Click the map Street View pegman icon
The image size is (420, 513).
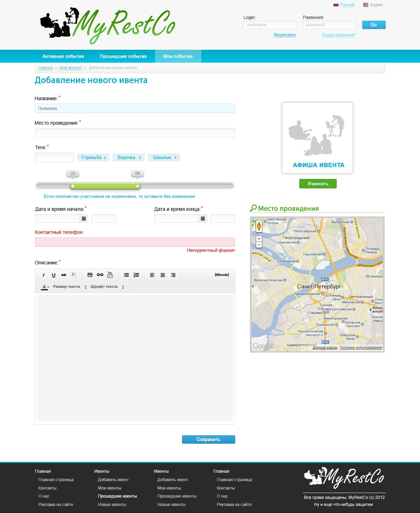(259, 226)
